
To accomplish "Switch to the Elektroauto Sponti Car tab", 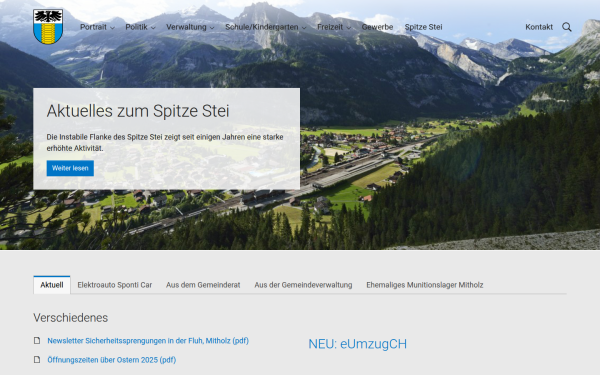I will [x=115, y=285].
